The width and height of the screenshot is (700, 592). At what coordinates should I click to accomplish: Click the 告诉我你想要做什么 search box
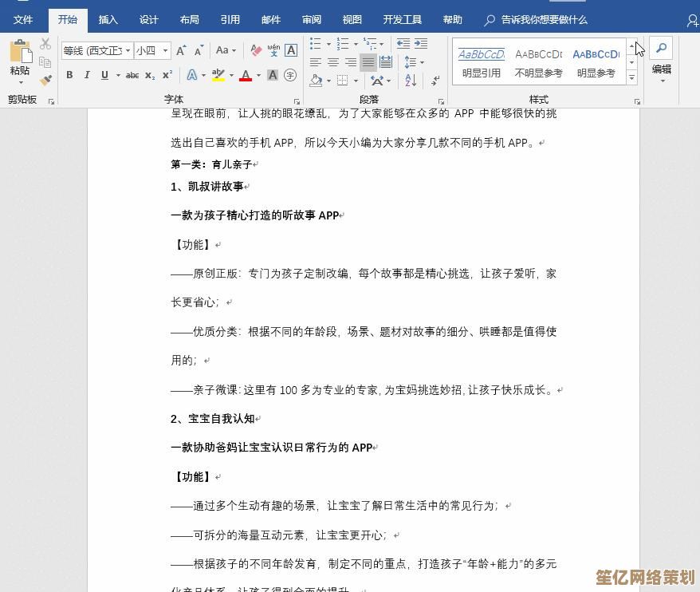pyautogui.click(x=536, y=20)
